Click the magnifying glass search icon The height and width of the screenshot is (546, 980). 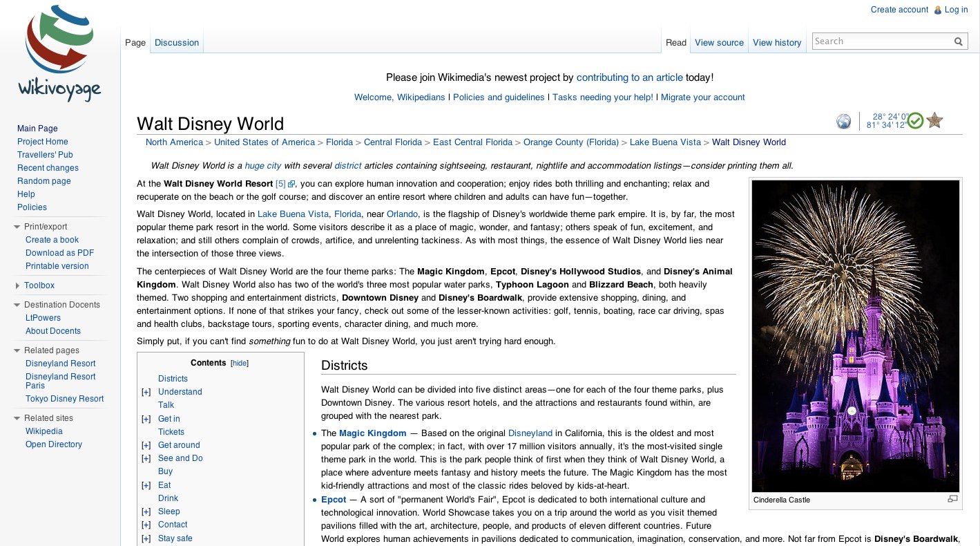click(958, 41)
